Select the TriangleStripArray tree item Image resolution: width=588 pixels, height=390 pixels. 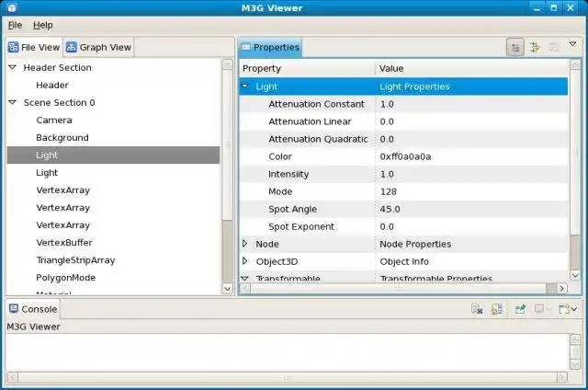click(75, 260)
